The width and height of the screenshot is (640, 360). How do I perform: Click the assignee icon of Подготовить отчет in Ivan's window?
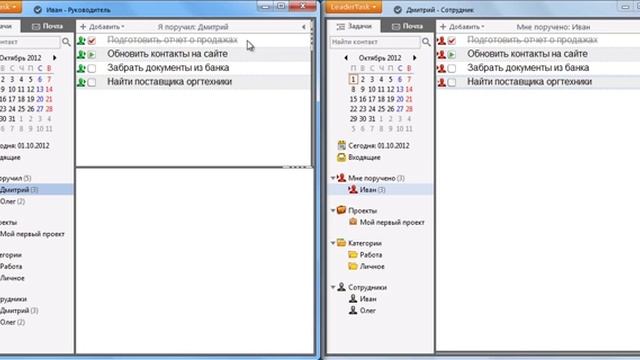pos(81,40)
